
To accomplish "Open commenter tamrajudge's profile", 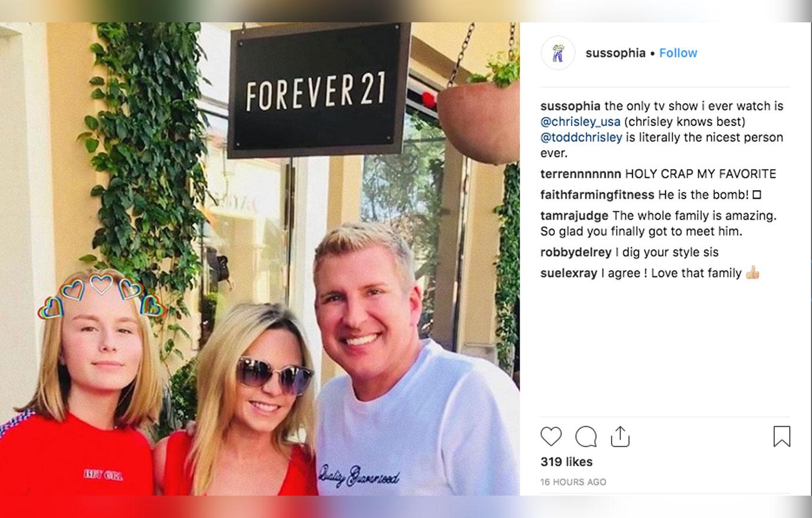I will coord(574,215).
